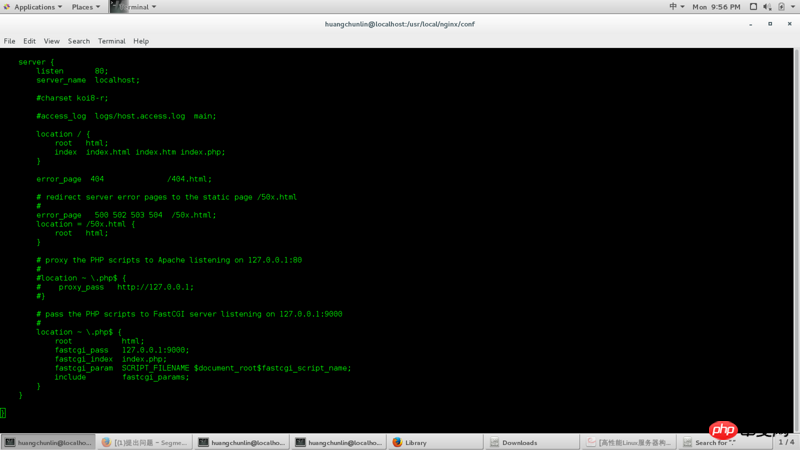Open the Help menu
The width and height of the screenshot is (800, 450).
click(141, 41)
